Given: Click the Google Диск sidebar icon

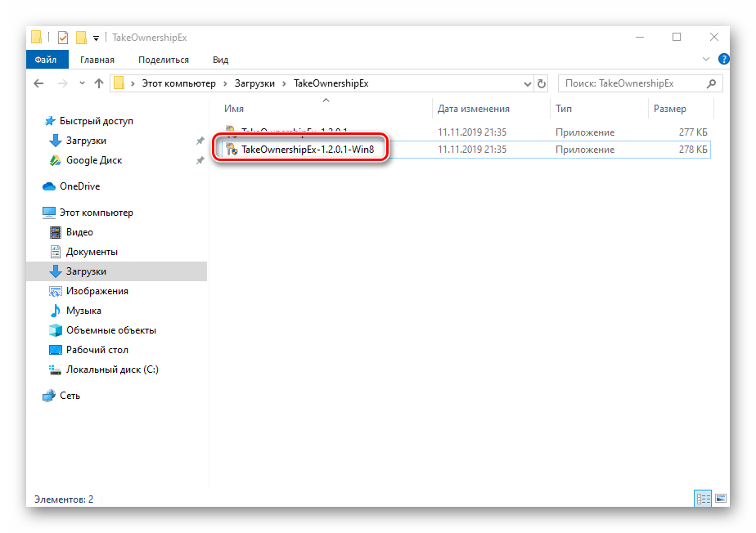Looking at the screenshot, I should click(56, 160).
